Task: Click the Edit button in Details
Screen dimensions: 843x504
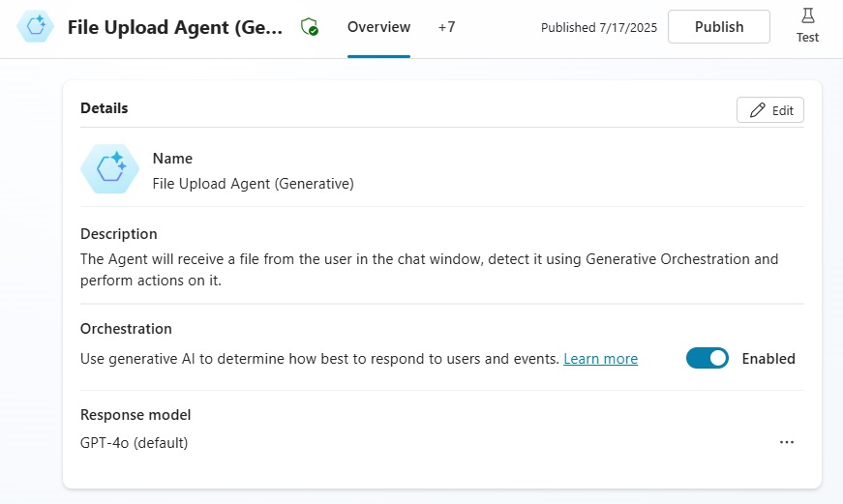Action: 769,110
